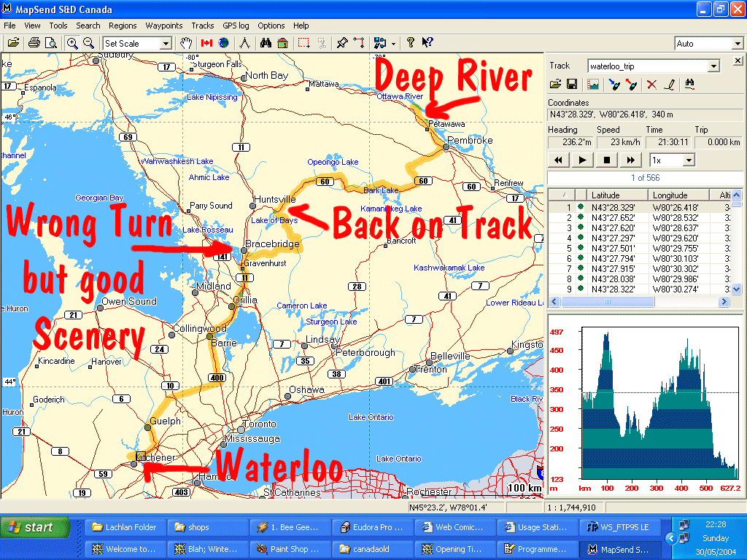The image size is (747, 560).
Task: Show the track elevation profile icon
Action: [x=593, y=85]
